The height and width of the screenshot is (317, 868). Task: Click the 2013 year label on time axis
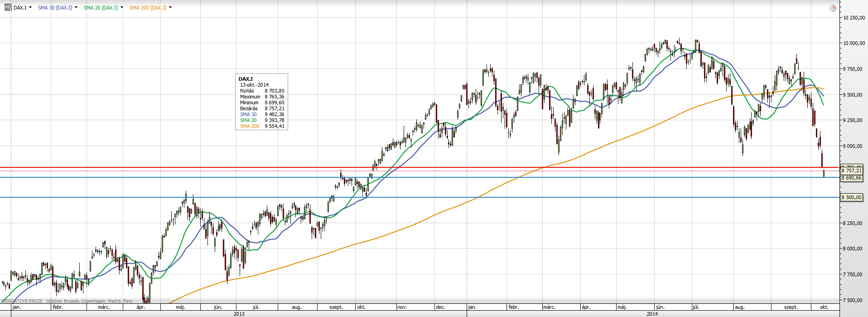(x=239, y=314)
